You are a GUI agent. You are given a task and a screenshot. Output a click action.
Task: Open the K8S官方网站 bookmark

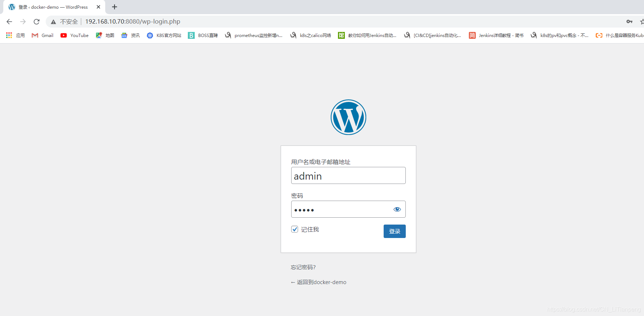tap(164, 35)
